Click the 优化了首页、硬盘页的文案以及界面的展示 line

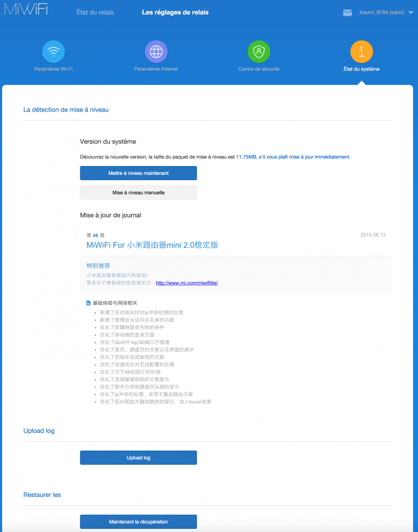click(x=147, y=350)
